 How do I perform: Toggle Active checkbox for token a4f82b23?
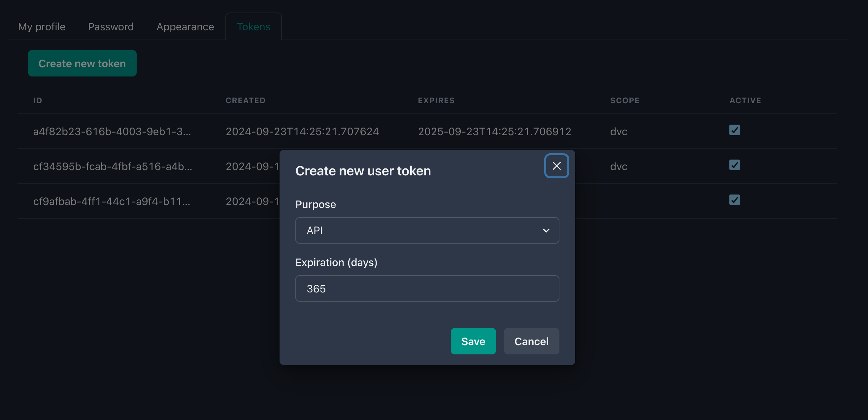tap(734, 130)
